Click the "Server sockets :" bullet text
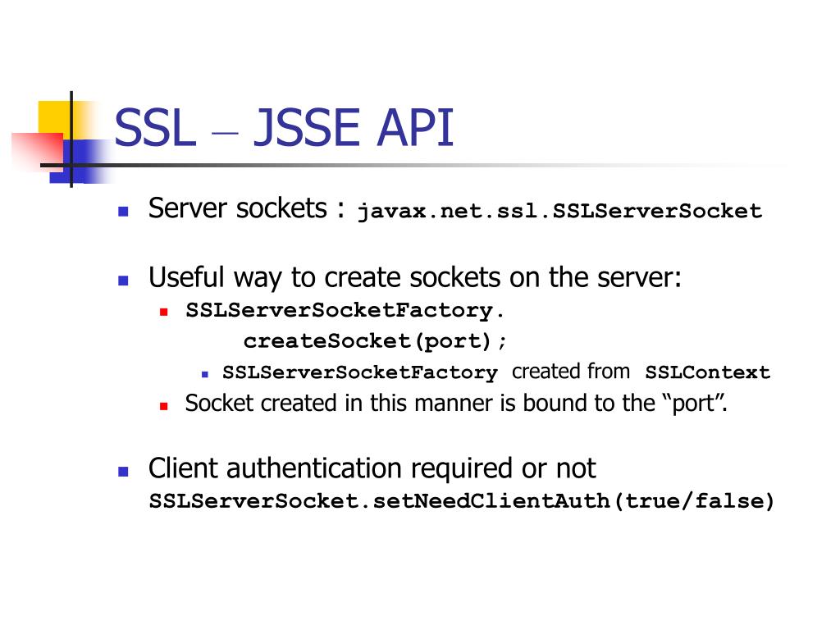This screenshot has height=630, width=840. [246, 208]
